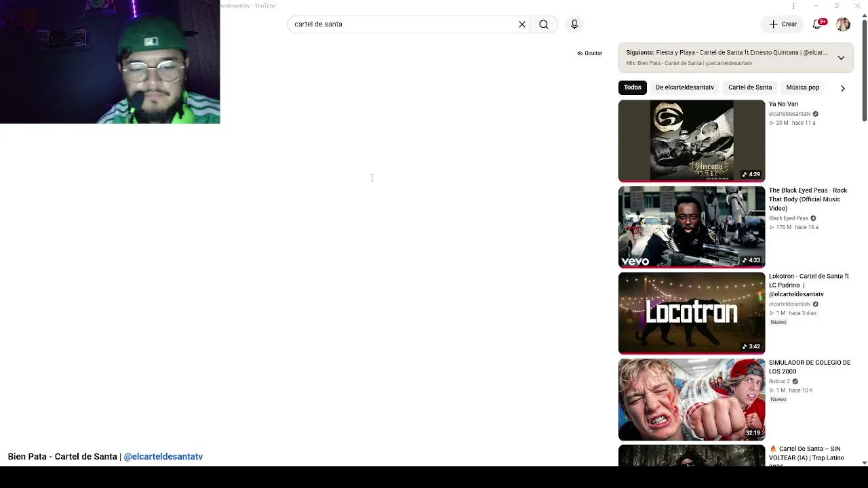Restore down the browser window
Viewport: 868px width, 488px height.
[837, 6]
